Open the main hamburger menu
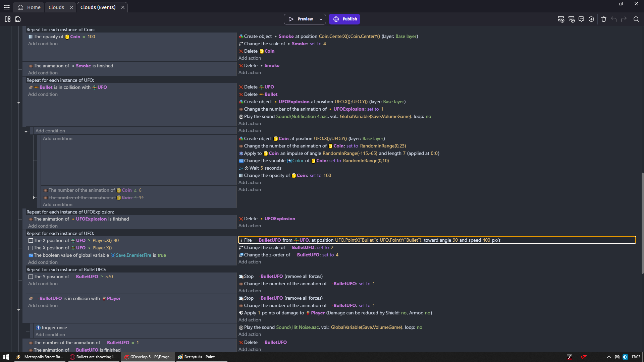644x362 pixels. click(x=6, y=7)
